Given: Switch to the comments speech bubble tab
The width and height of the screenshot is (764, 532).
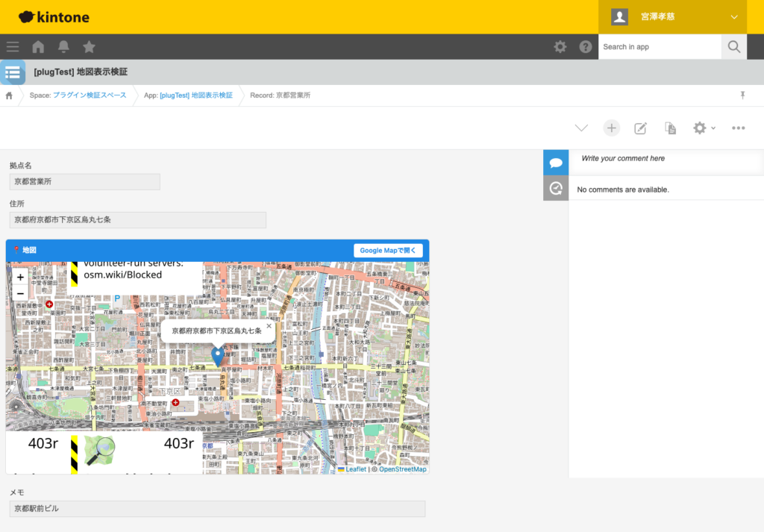Looking at the screenshot, I should 555,162.
